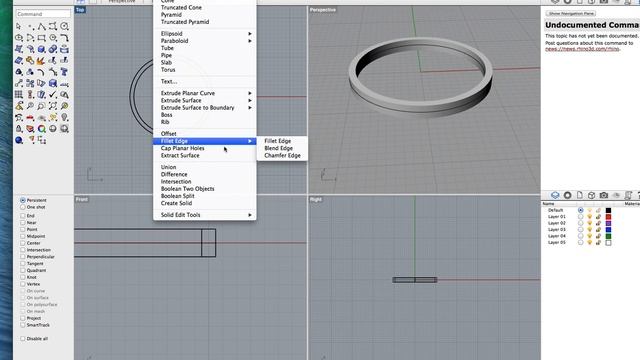Click the Top viewport title label
Screen dimensions: 640x360
(80, 10)
